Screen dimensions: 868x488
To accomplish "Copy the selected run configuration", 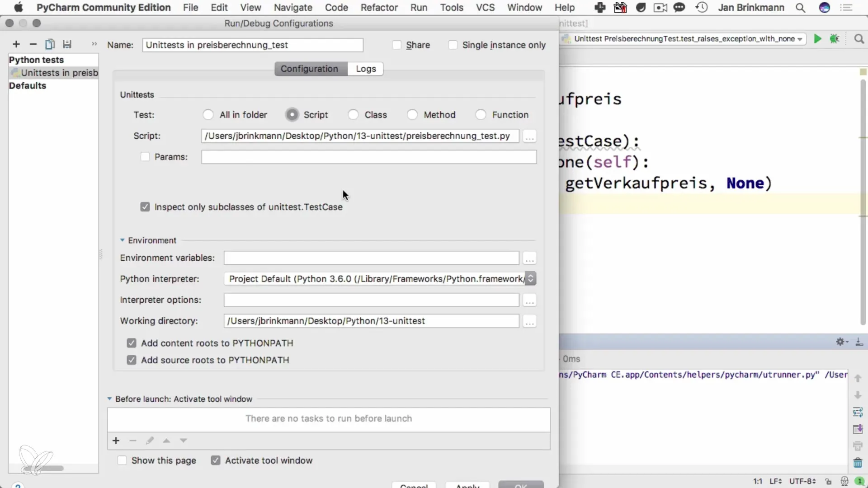I will pyautogui.click(x=50, y=44).
